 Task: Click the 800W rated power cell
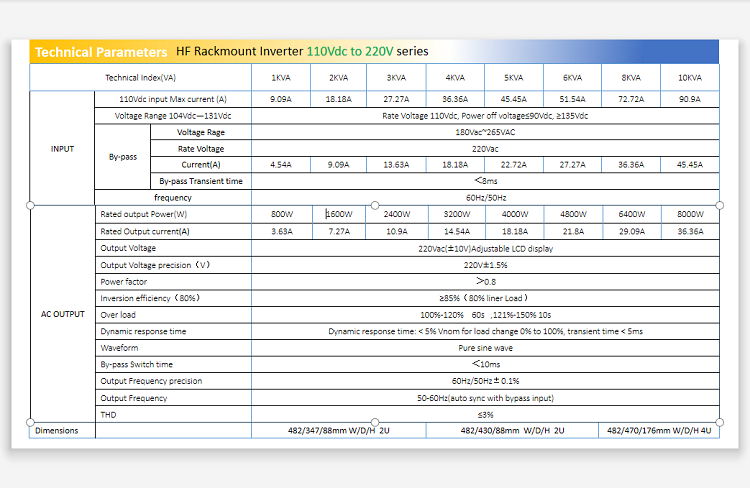(282, 214)
